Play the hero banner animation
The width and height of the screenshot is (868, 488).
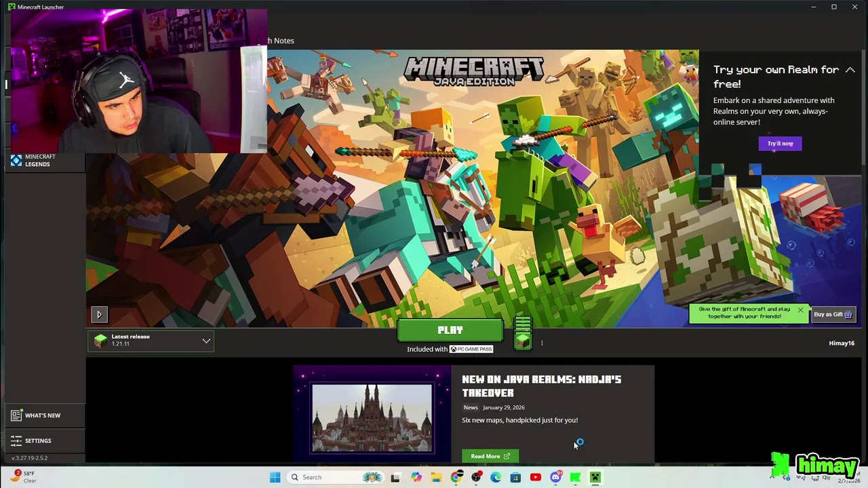click(x=99, y=314)
